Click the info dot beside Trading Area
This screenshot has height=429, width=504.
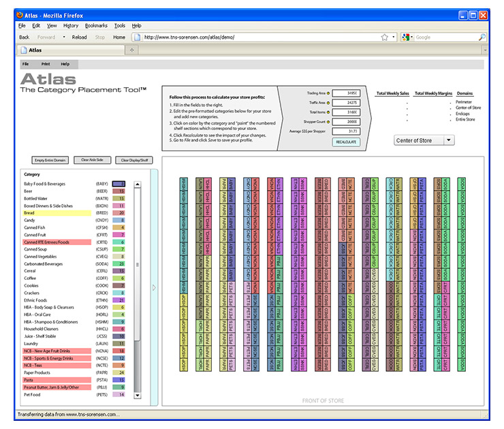(328, 93)
